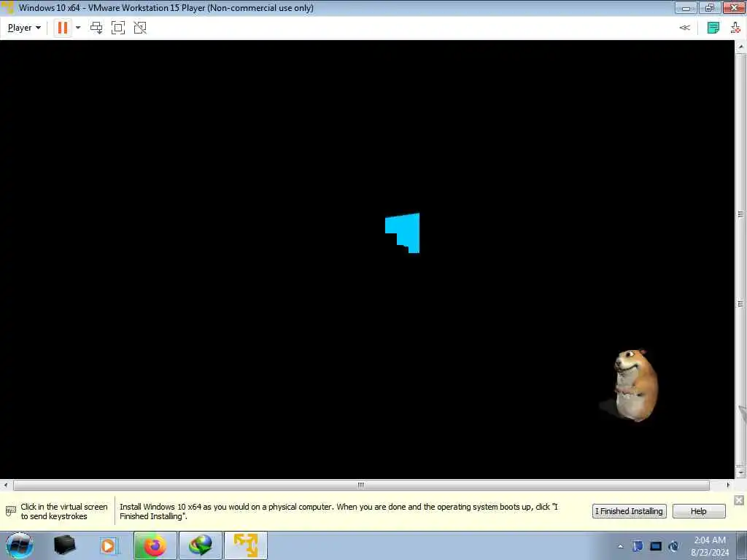Launch the media player from the taskbar
747x560 pixels.
(x=109, y=545)
